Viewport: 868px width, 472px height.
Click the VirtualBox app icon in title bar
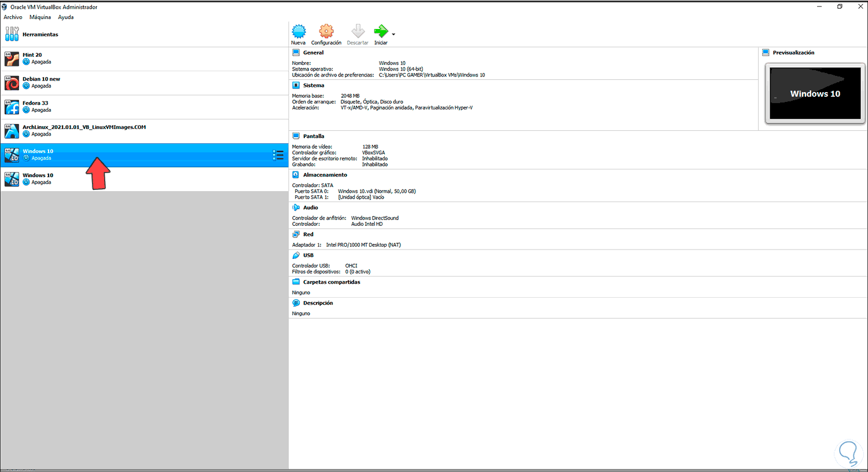5,7
